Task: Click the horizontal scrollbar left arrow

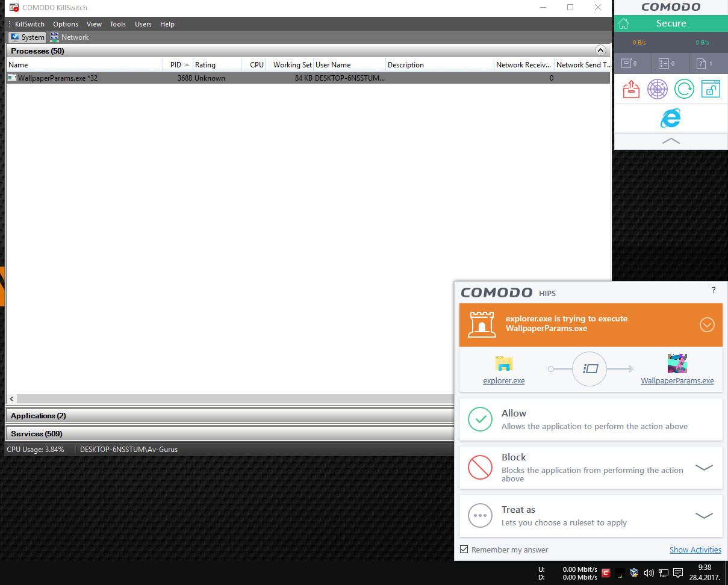Action: click(11, 399)
